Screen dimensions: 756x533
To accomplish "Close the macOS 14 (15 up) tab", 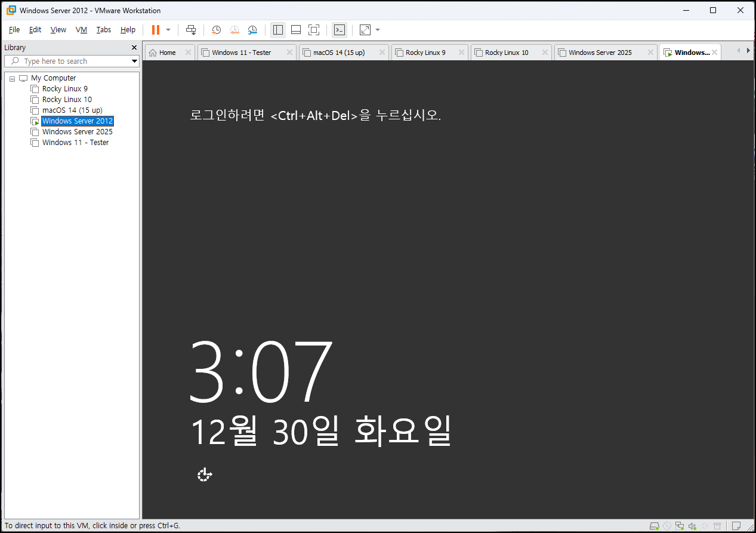I will (382, 53).
